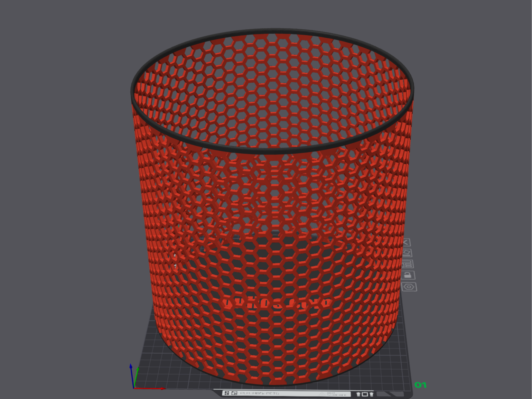Click the arrange objects icon beside the plate

point(408,264)
